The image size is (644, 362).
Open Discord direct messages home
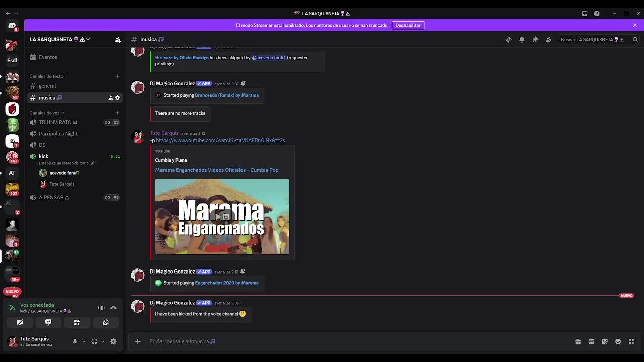[x=12, y=26]
